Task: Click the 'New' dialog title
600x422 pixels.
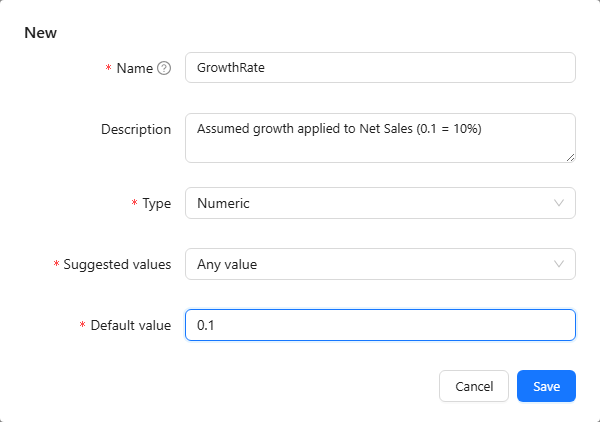Action: [41, 33]
